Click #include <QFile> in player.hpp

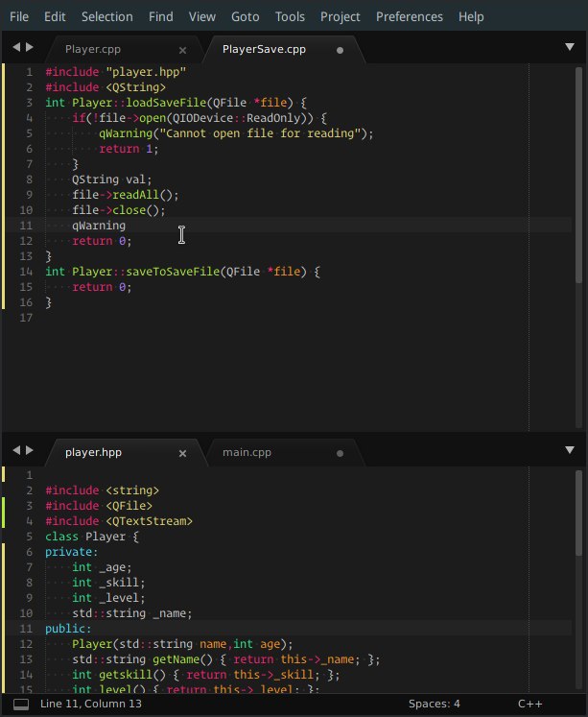click(99, 506)
